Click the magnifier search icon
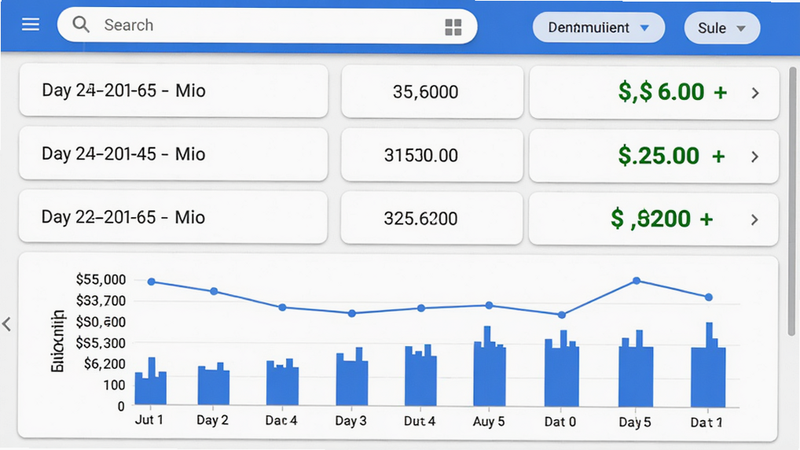800x450 pixels. coord(81,24)
